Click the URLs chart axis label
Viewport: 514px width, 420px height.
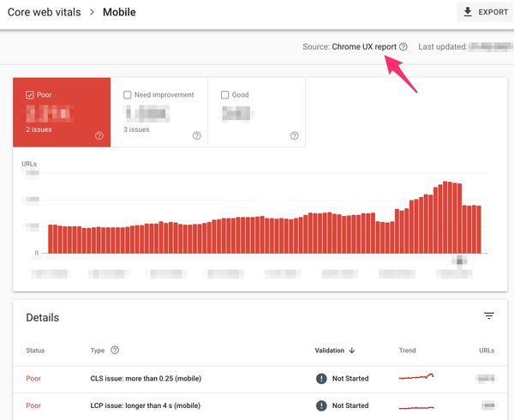29,164
